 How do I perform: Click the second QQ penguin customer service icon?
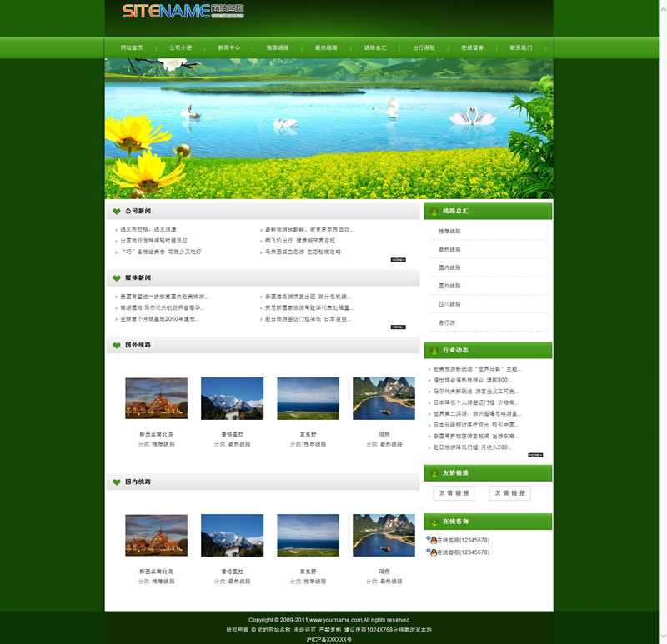(432, 552)
